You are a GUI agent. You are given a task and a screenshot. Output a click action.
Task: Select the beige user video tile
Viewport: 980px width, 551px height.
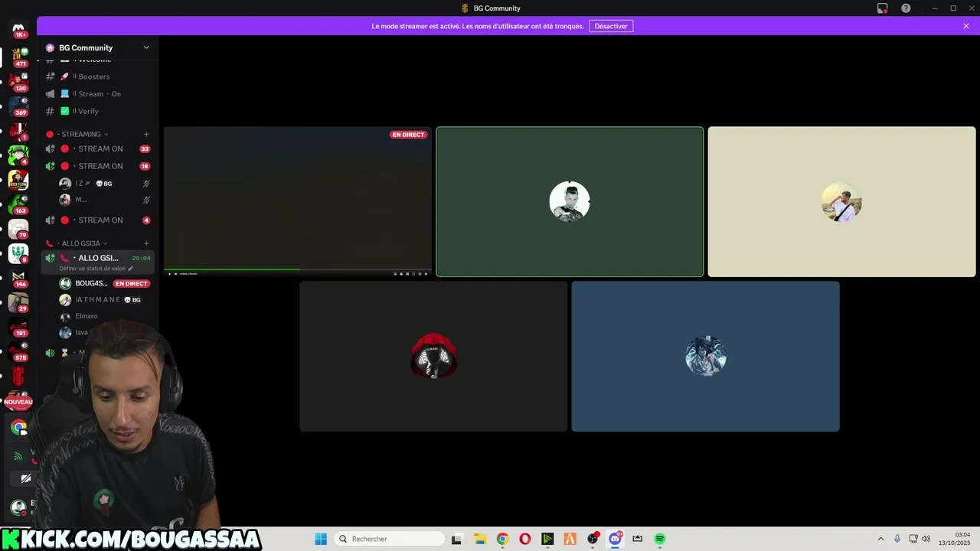click(841, 202)
